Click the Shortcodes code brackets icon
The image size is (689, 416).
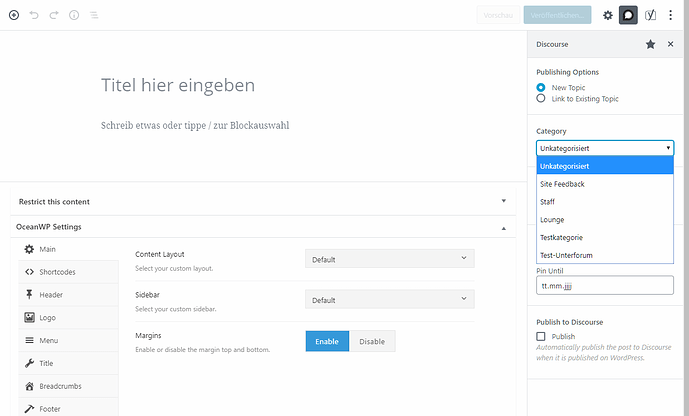[29, 272]
